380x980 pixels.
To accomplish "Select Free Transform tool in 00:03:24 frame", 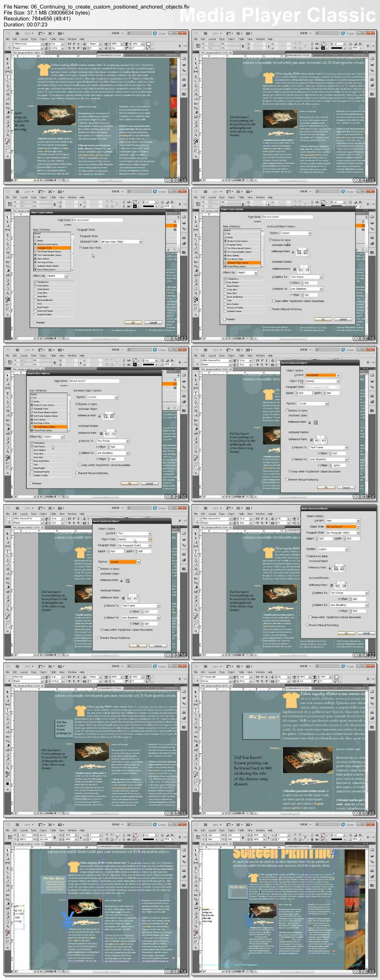I will pyautogui.click(x=196, y=425).
